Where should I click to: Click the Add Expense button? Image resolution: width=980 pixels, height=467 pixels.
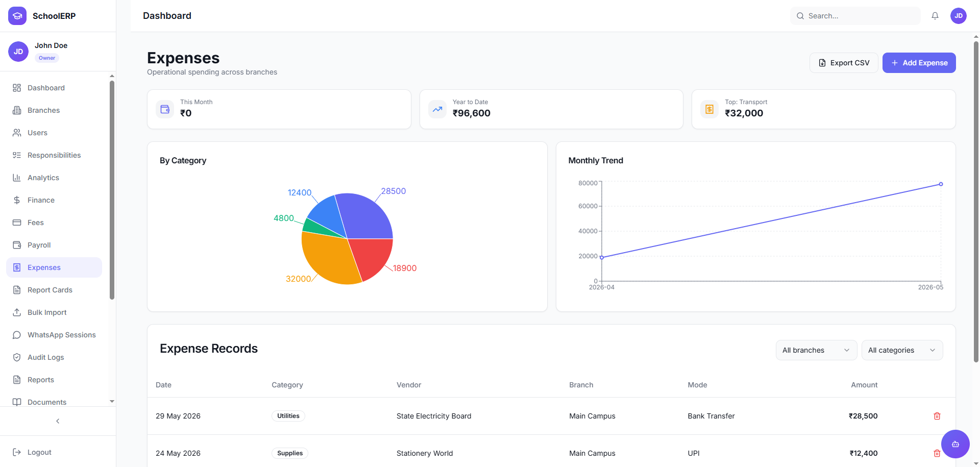click(919, 63)
